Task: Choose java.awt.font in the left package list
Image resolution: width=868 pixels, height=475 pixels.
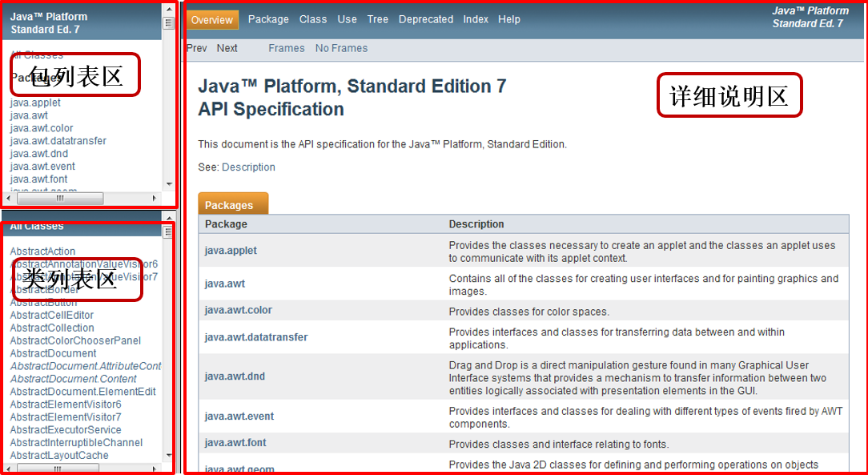Action: point(38,179)
